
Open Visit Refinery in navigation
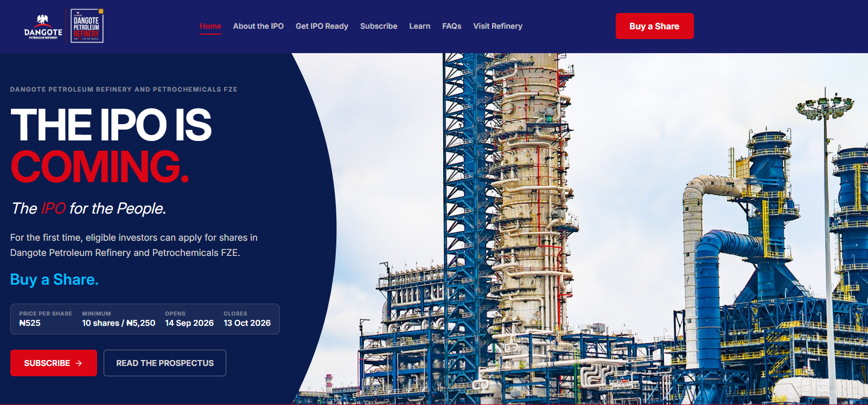[498, 26]
